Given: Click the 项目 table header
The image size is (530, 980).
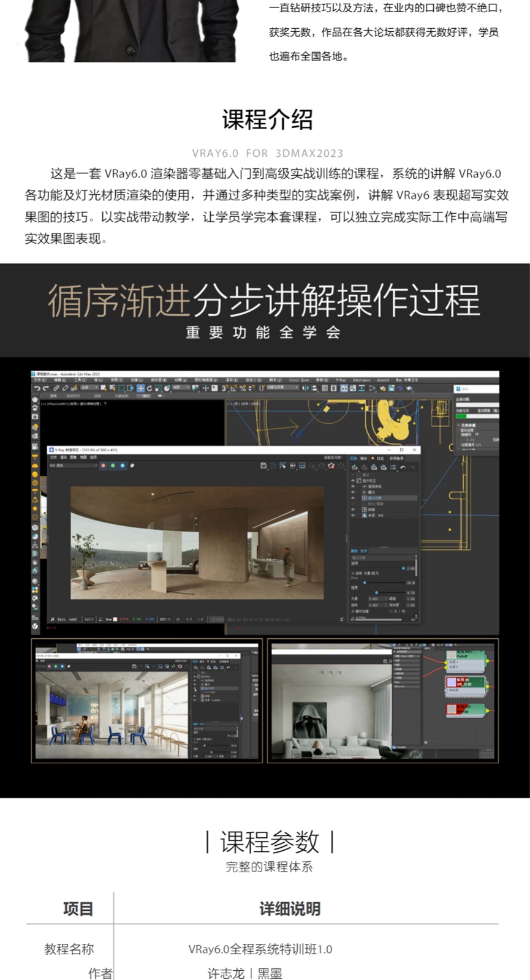Looking at the screenshot, I should pyautogui.click(x=78, y=909).
